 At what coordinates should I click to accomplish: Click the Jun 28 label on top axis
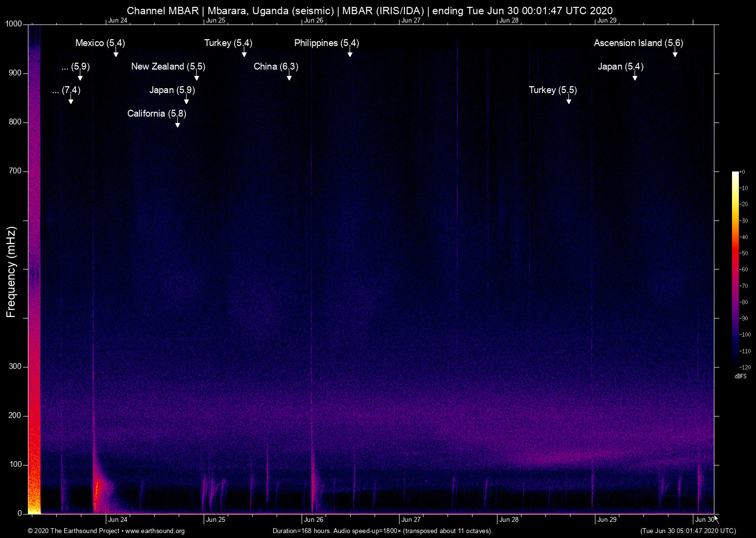tap(509, 20)
